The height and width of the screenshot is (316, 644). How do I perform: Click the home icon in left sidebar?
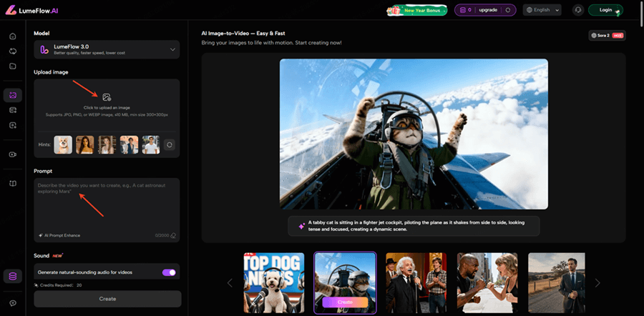click(12, 36)
